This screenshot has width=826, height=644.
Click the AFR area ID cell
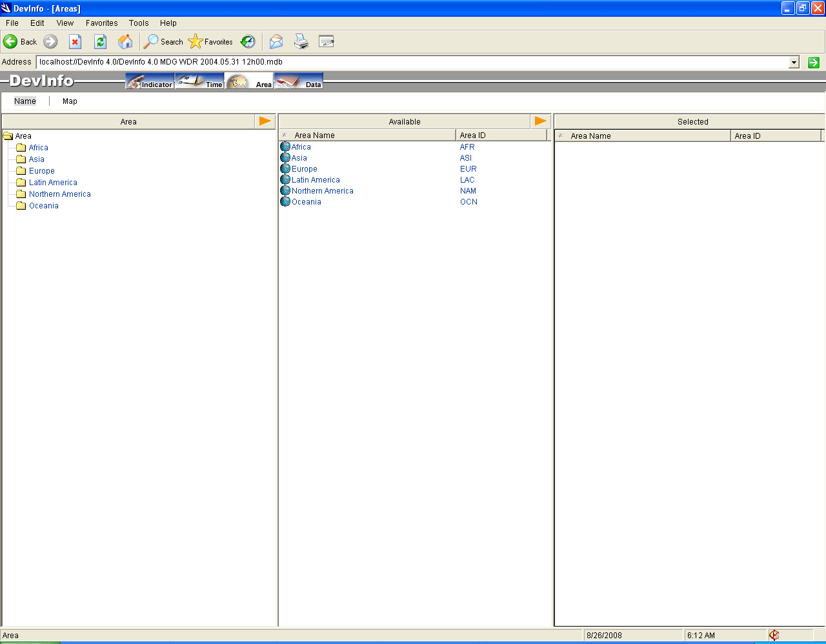(x=467, y=147)
